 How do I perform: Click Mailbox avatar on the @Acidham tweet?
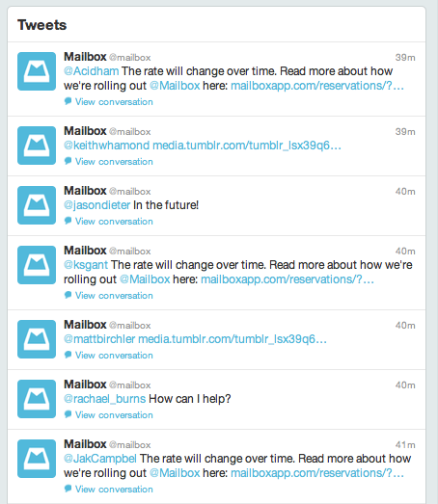click(37, 71)
